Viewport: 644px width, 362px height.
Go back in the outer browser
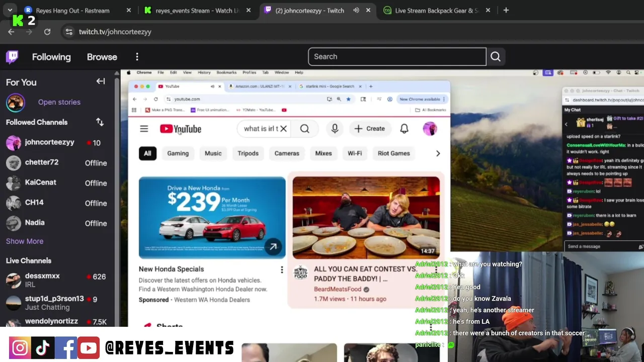tap(11, 32)
